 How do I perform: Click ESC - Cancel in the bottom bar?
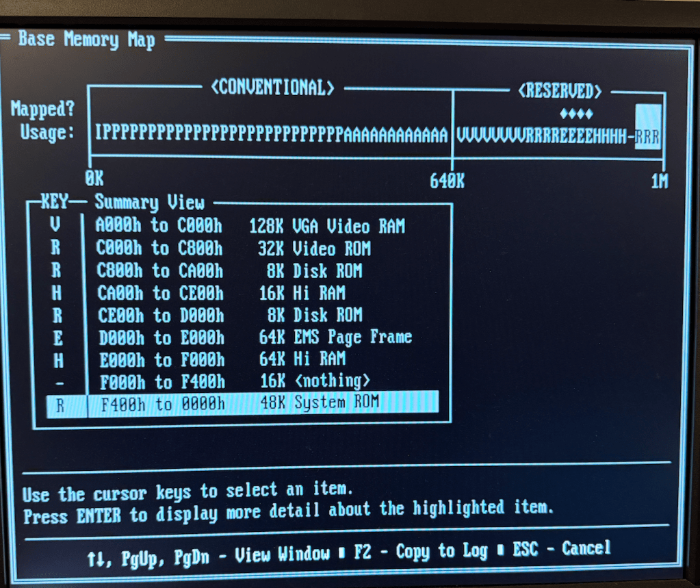560,549
